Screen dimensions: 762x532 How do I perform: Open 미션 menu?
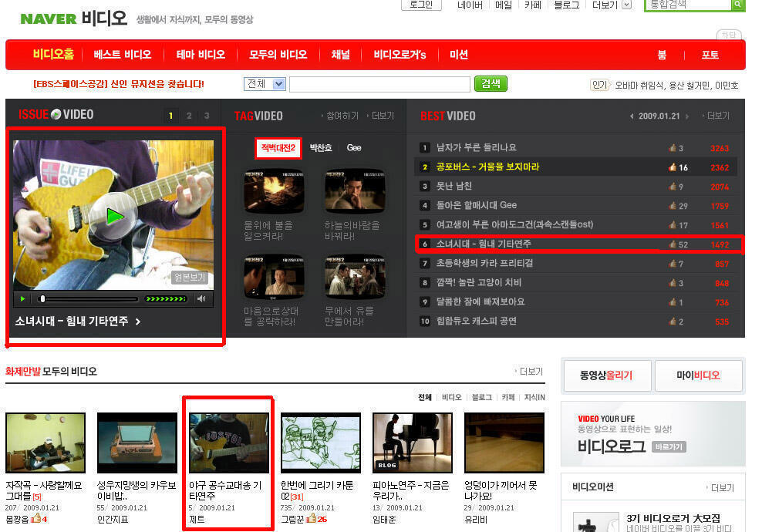point(458,55)
